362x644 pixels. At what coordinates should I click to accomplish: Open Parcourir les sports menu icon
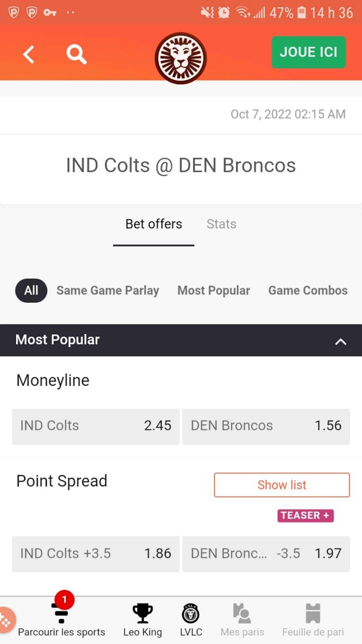[61, 614]
